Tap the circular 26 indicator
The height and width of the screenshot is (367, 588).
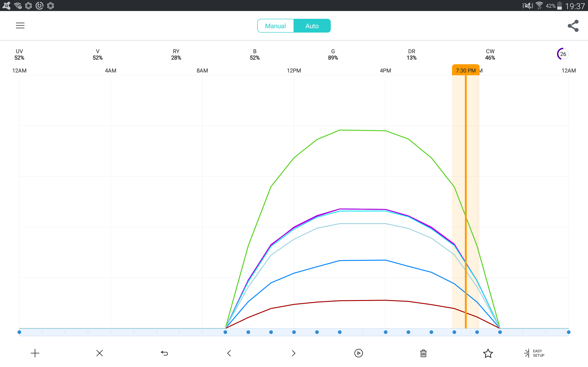click(563, 54)
